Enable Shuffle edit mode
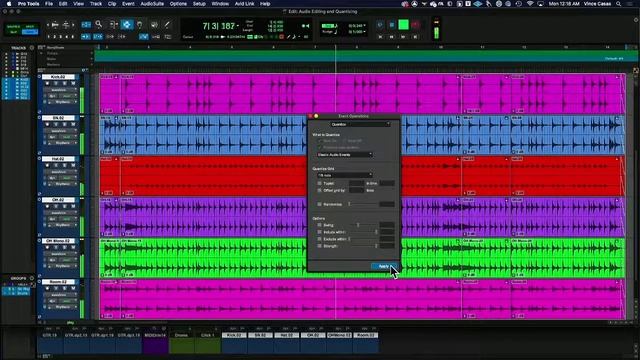640x360 pixels. click(13, 27)
